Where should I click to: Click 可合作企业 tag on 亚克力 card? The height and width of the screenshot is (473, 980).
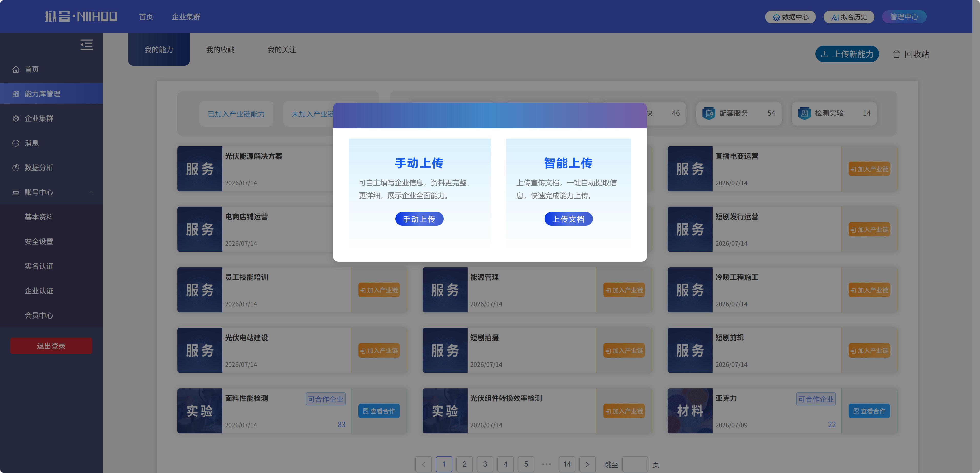coord(816,399)
